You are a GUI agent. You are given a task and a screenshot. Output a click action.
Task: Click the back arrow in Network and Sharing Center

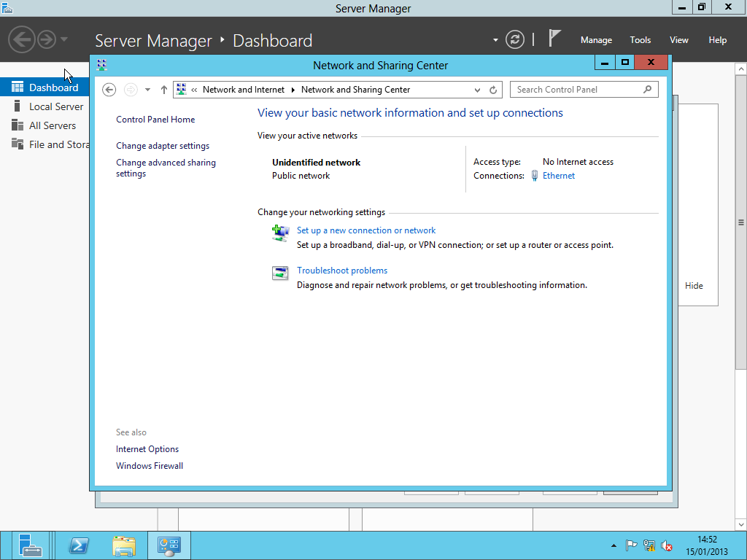pos(109,90)
